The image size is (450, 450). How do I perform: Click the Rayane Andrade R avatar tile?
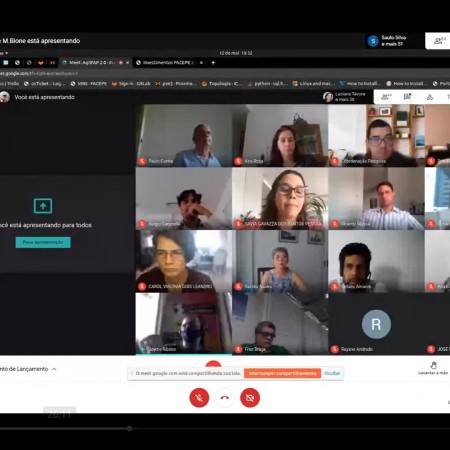376,324
